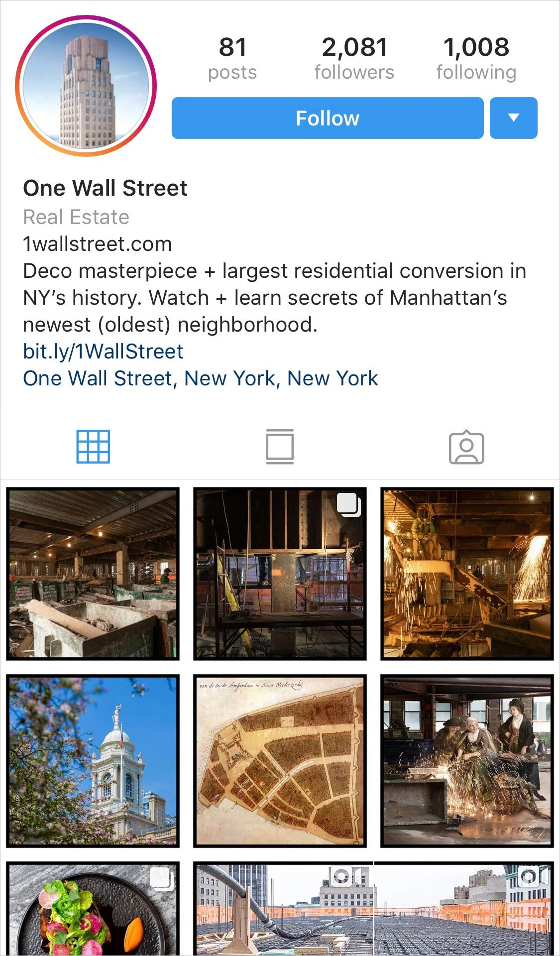This screenshot has width=560, height=956.
Task: Switch to grid view tab
Action: point(93,447)
